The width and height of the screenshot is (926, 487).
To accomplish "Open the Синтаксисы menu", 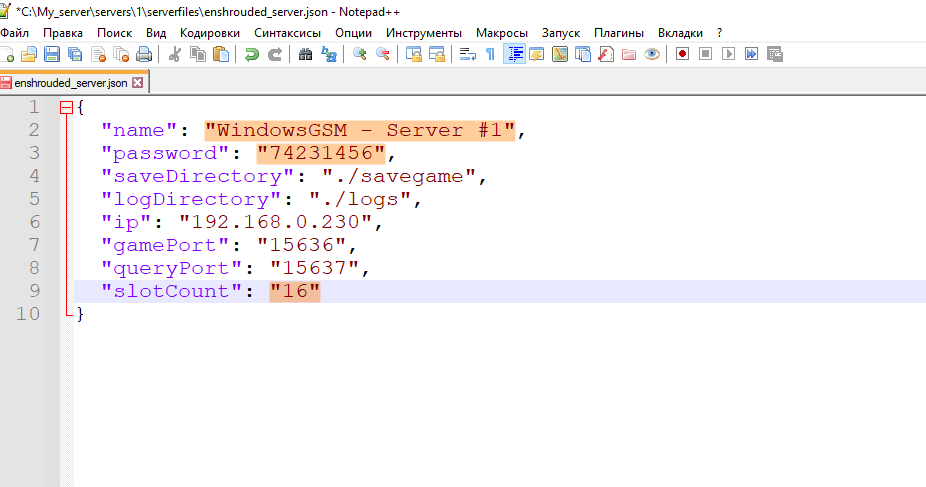I will click(288, 33).
